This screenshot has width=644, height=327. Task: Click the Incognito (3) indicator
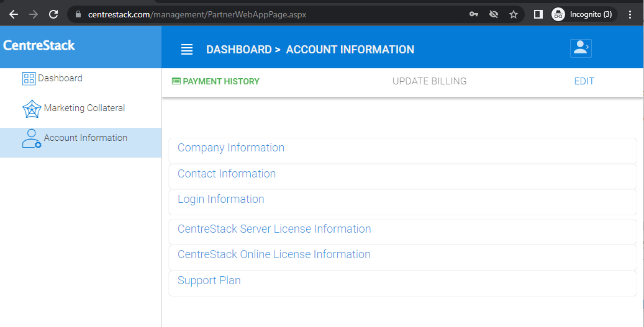583,14
